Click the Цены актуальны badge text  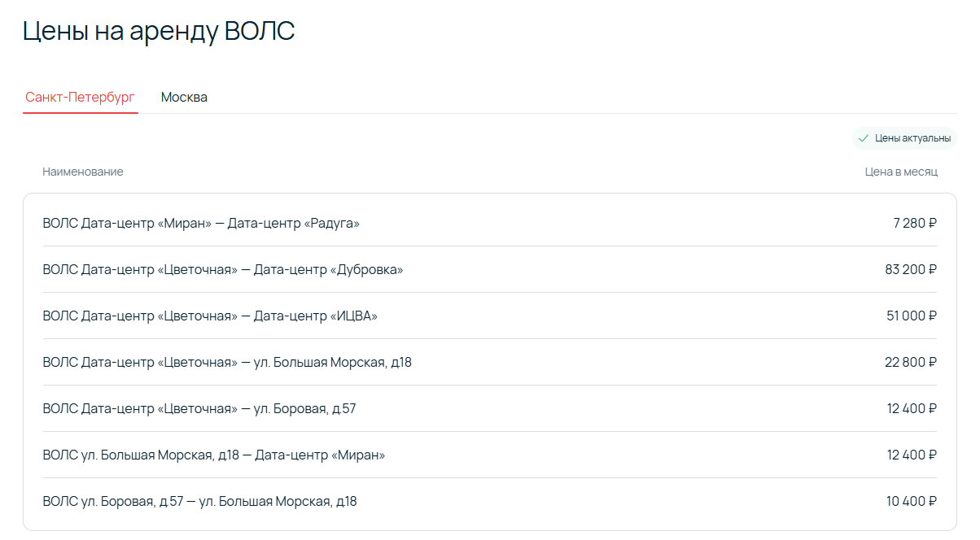click(x=912, y=138)
